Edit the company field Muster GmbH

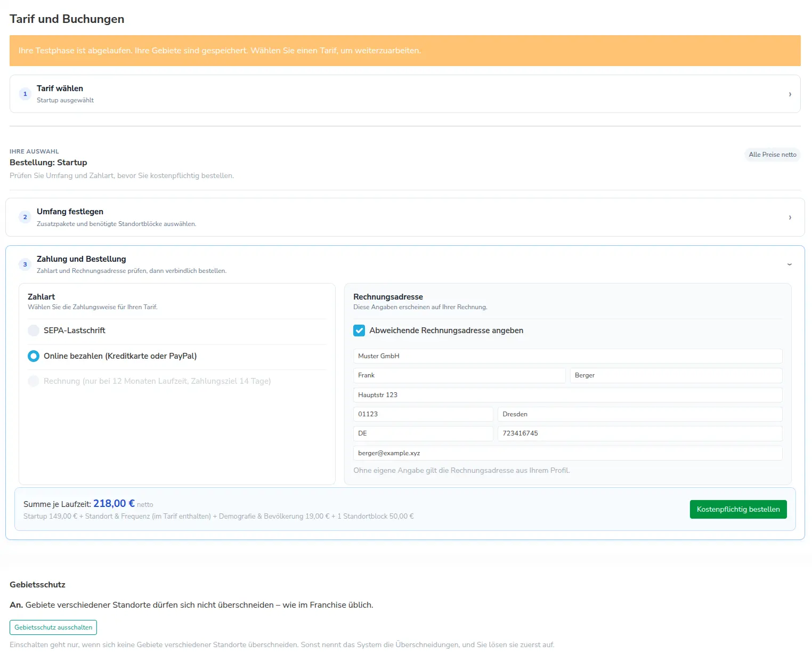pos(567,356)
